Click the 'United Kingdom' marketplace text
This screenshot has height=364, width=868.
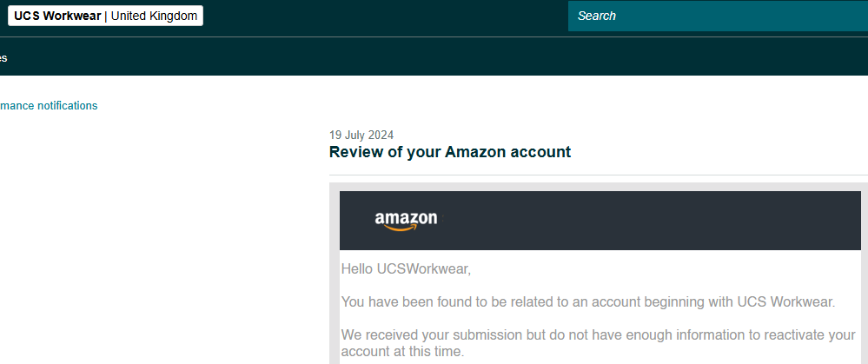154,16
